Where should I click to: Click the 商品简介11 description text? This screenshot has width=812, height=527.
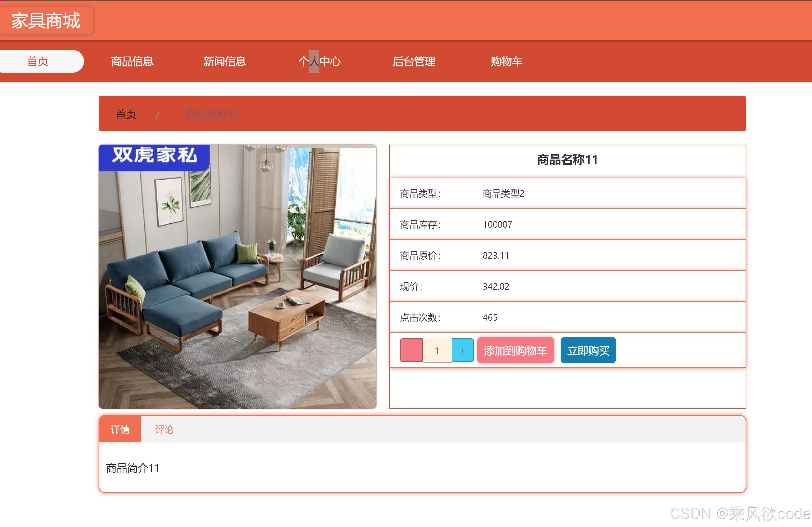(x=132, y=468)
